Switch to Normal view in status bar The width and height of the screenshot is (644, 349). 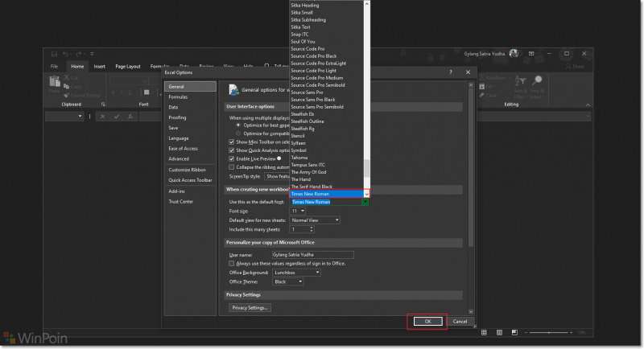(485, 333)
